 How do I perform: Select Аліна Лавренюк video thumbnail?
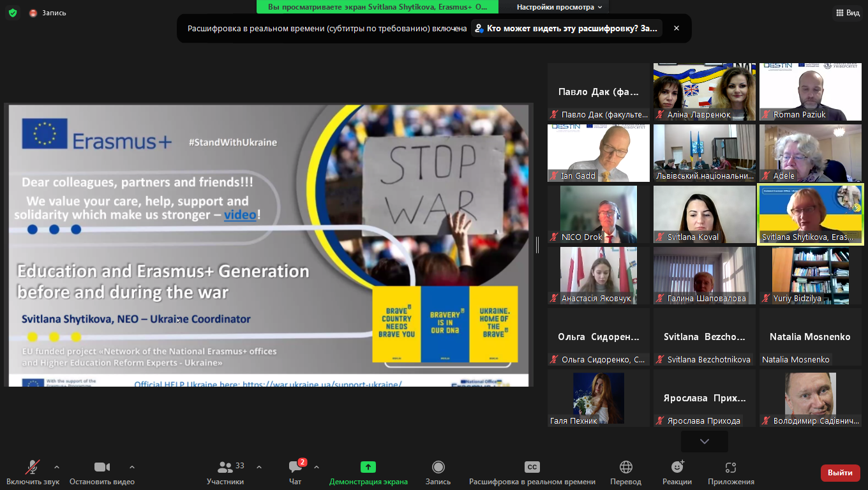point(705,92)
